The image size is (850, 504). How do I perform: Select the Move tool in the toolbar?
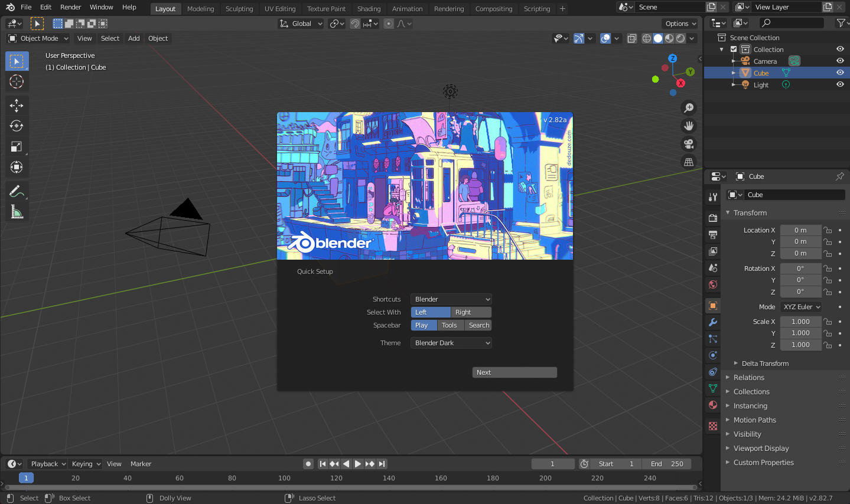coord(17,105)
